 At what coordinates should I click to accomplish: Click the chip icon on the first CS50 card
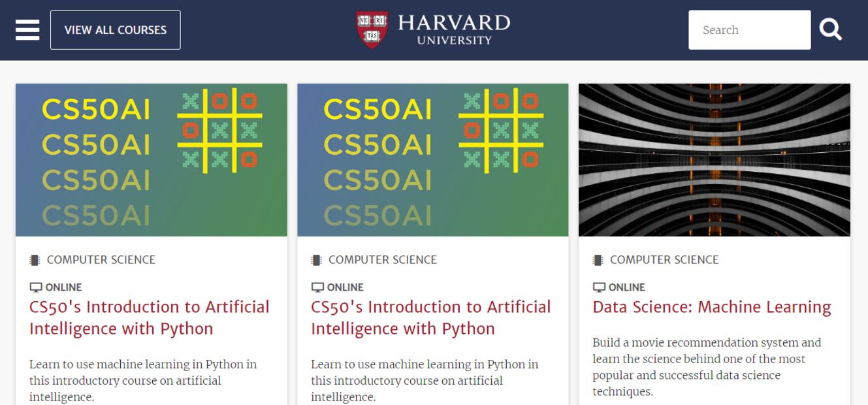click(35, 260)
